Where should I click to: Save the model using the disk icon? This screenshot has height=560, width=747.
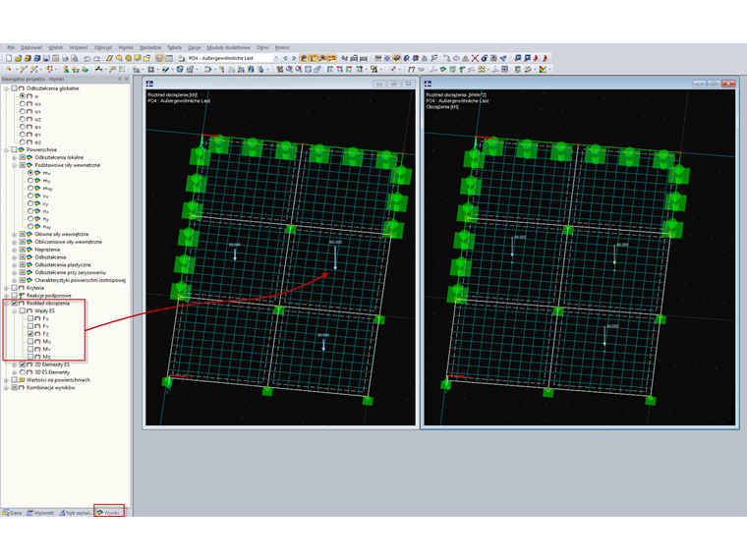(x=47, y=58)
